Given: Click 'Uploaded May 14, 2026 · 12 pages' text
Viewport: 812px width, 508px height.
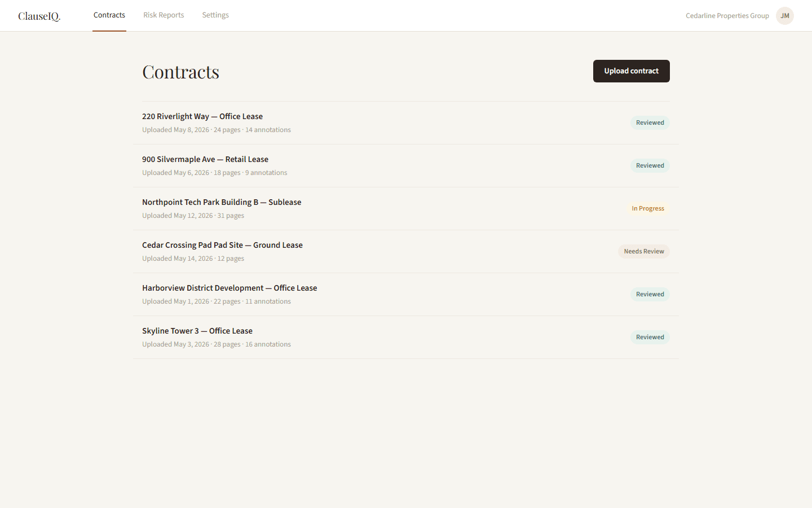Looking at the screenshot, I should [x=193, y=259].
